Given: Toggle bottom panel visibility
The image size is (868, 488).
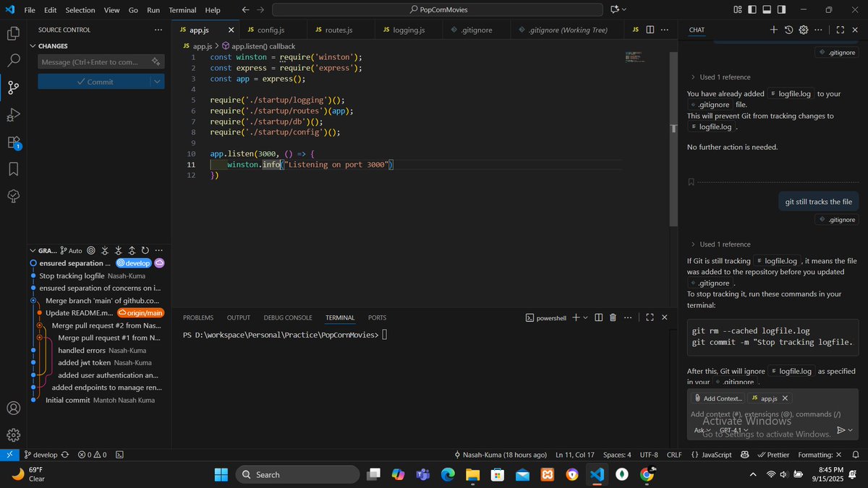Looking at the screenshot, I should coord(767,10).
